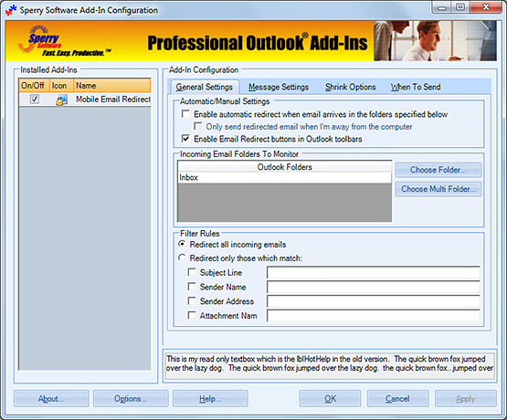Click the On/Off column header
Viewport: 507px width, 420px height.
(x=34, y=86)
